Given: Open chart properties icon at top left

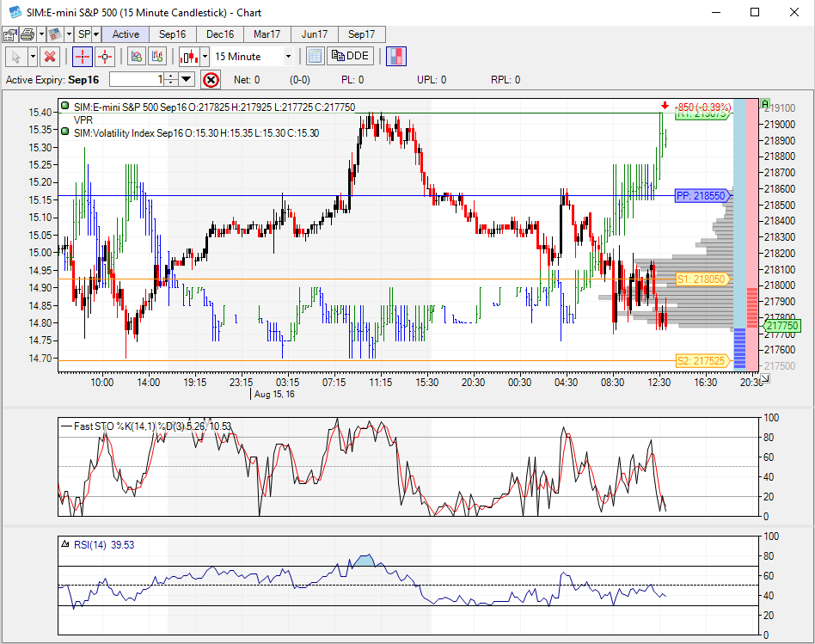Looking at the screenshot, I should pos(10,34).
